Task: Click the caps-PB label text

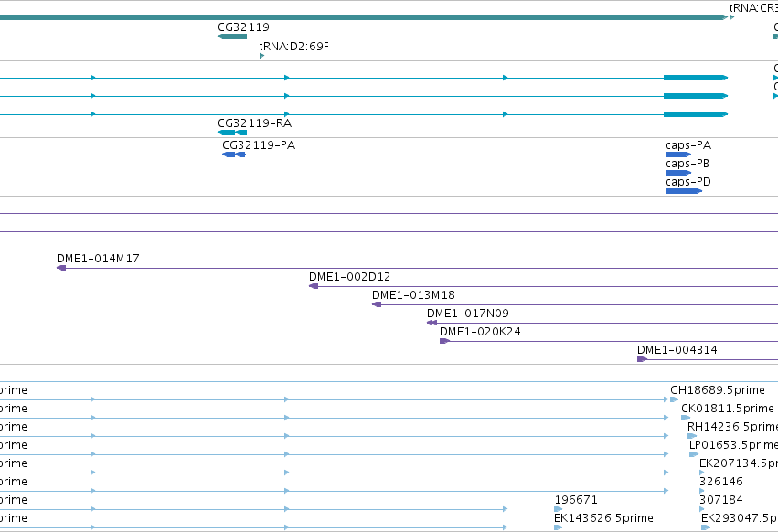Action: click(x=687, y=164)
